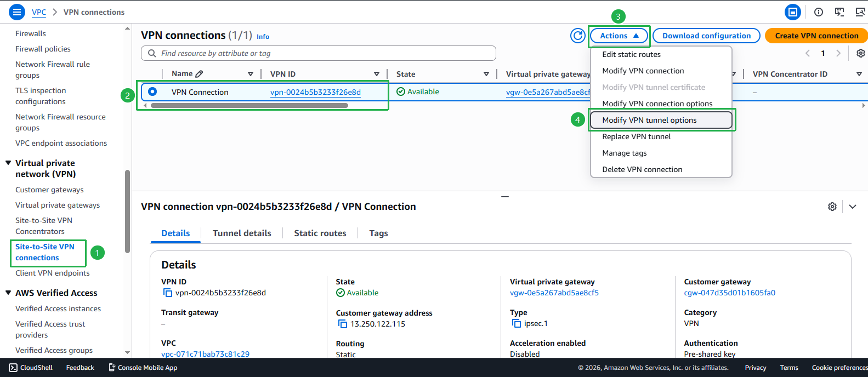Open vpn-0024b5b3233f26e8d link in table

pos(315,92)
